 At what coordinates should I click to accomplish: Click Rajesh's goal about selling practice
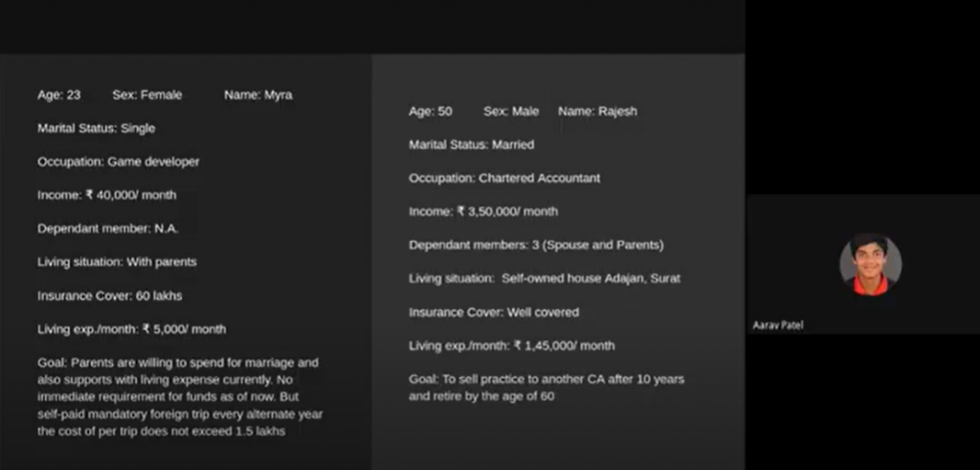pyautogui.click(x=546, y=388)
